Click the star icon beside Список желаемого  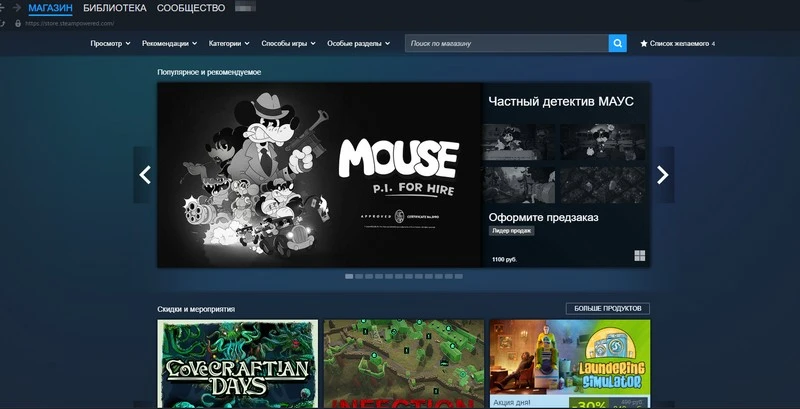click(644, 44)
